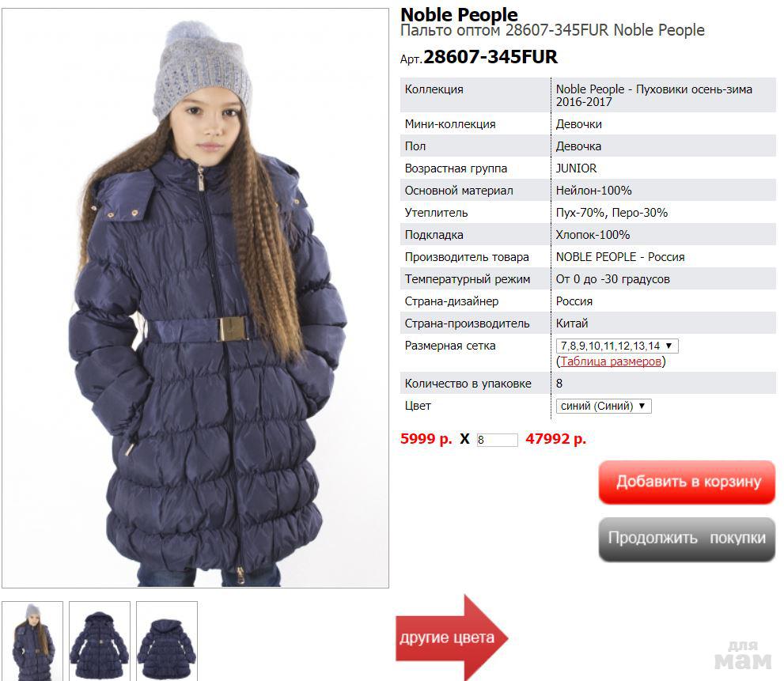Select the second thumbnail showing coat front
This screenshot has height=681, width=784.
pos(100,641)
